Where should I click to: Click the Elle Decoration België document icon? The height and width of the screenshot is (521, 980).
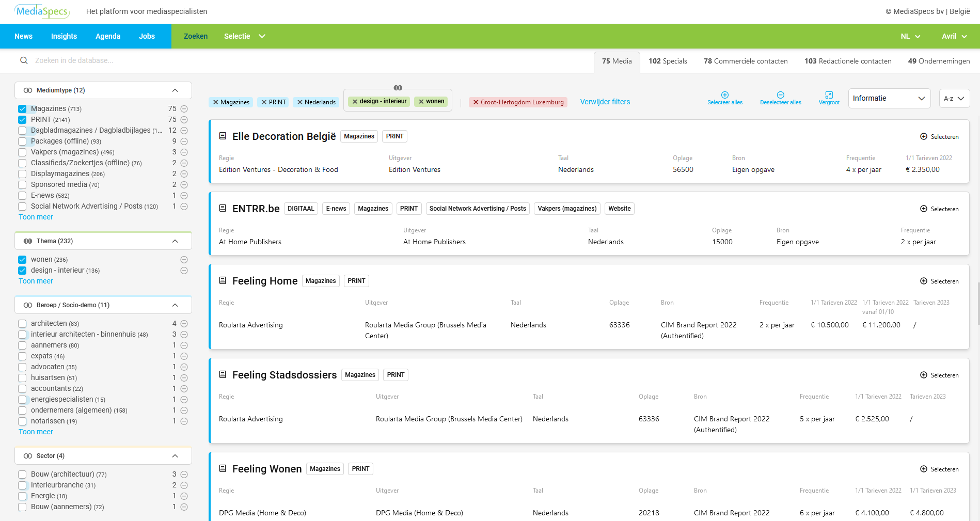click(x=223, y=136)
